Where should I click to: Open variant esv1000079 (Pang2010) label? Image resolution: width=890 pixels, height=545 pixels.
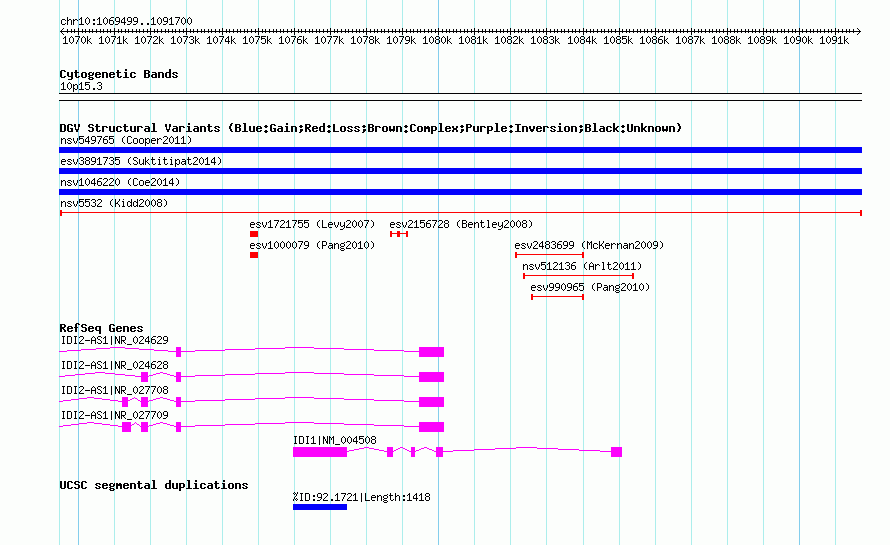click(312, 245)
